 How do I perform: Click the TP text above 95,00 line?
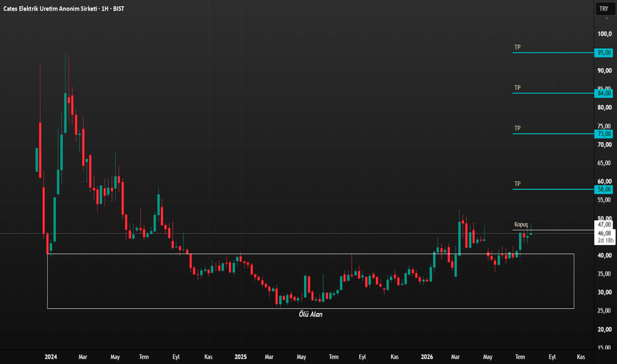pos(518,47)
